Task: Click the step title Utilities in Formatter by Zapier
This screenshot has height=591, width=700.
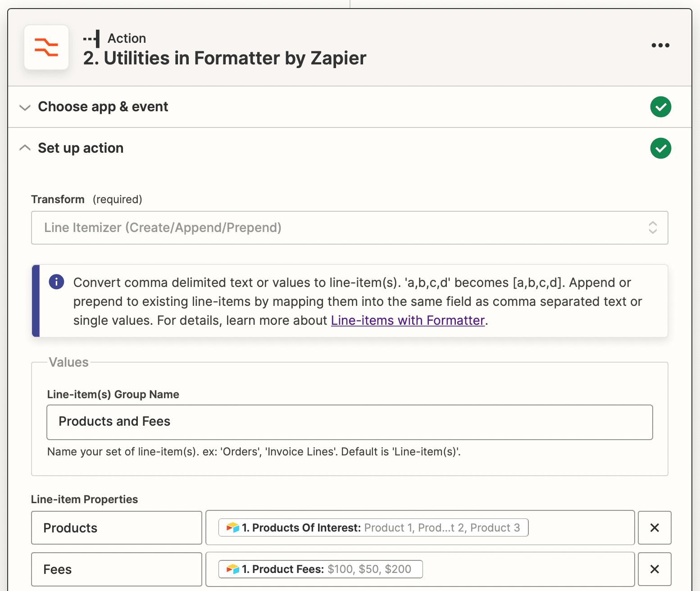Action: click(x=224, y=59)
